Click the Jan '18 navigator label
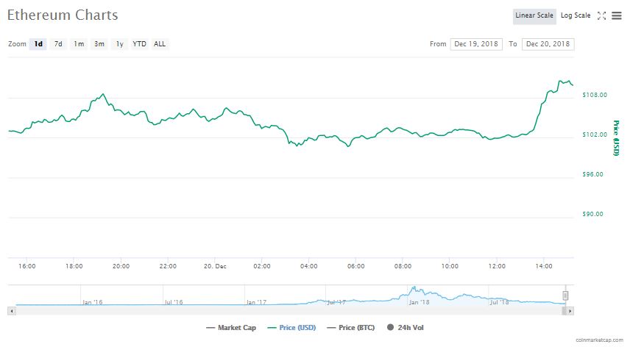The width and height of the screenshot is (644, 358). [x=419, y=302]
